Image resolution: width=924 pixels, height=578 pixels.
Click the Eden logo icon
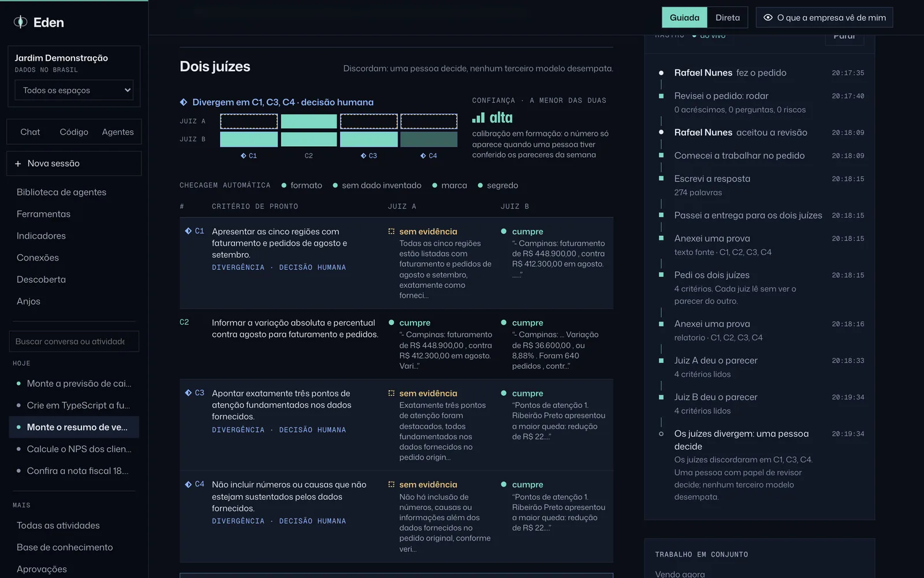point(20,22)
